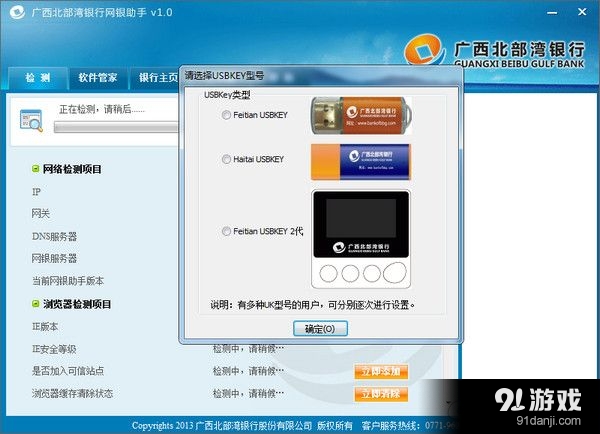Click the 浏览器缓存清除状态 row
Image resolution: width=600 pixels, height=434 pixels.
[x=72, y=393]
